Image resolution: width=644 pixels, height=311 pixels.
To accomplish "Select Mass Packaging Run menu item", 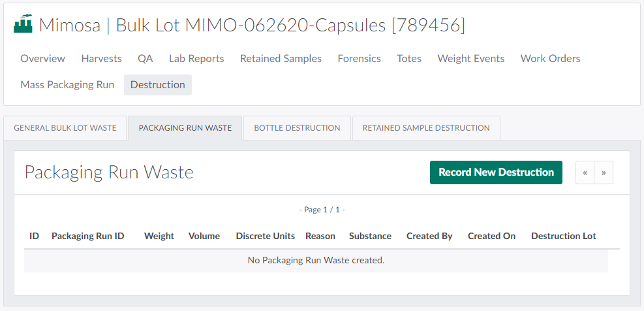I will tap(67, 85).
